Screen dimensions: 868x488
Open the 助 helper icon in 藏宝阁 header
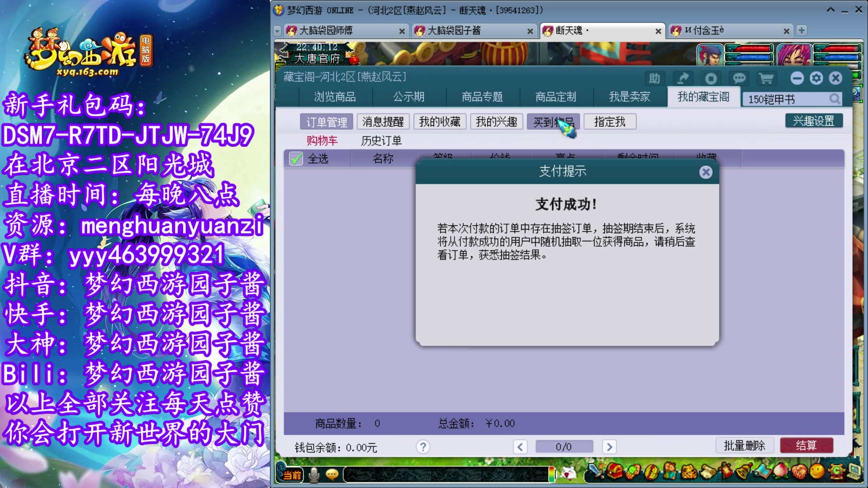point(654,79)
